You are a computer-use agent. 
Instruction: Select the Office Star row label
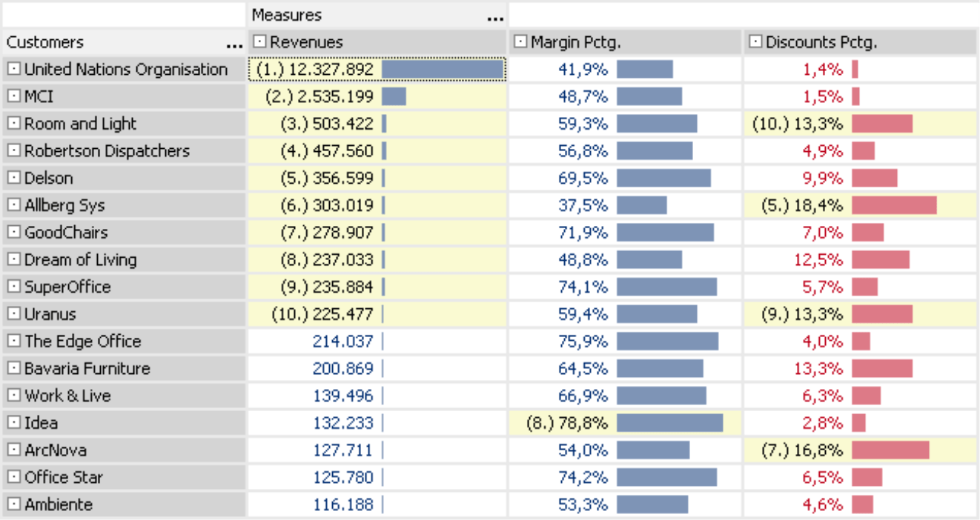[64, 477]
